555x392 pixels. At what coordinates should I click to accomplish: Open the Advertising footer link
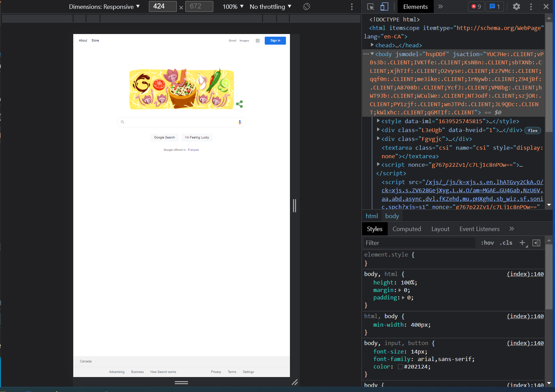pyautogui.click(x=117, y=372)
